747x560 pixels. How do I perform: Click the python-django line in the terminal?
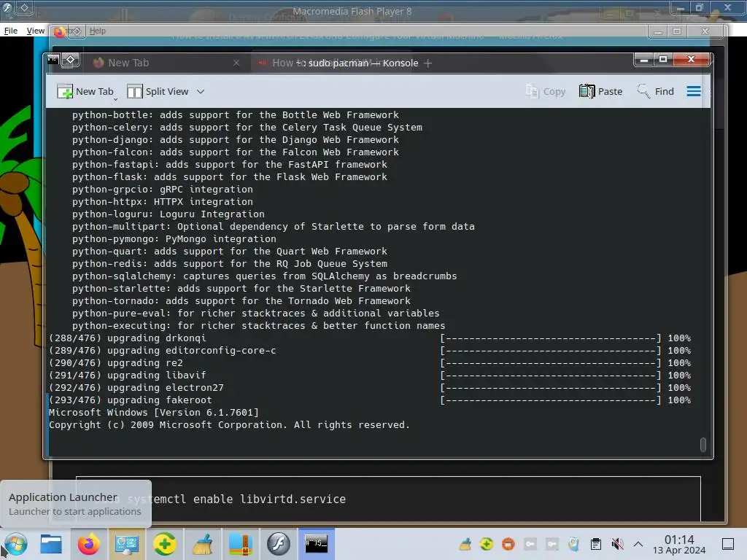tap(236, 139)
